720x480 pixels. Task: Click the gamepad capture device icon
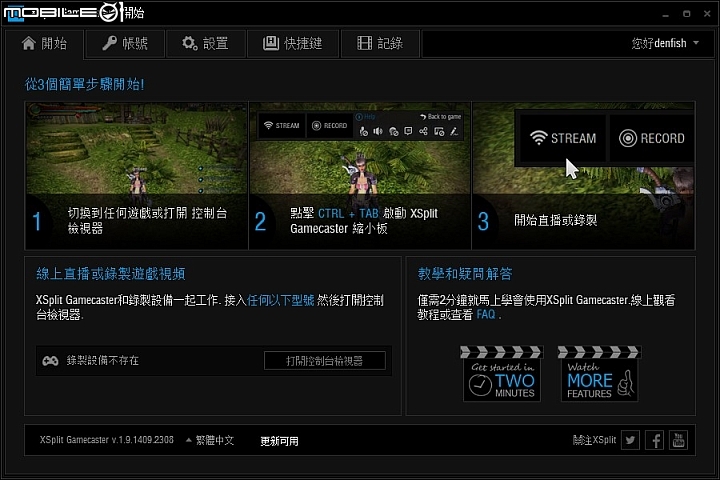pyautogui.click(x=50, y=361)
